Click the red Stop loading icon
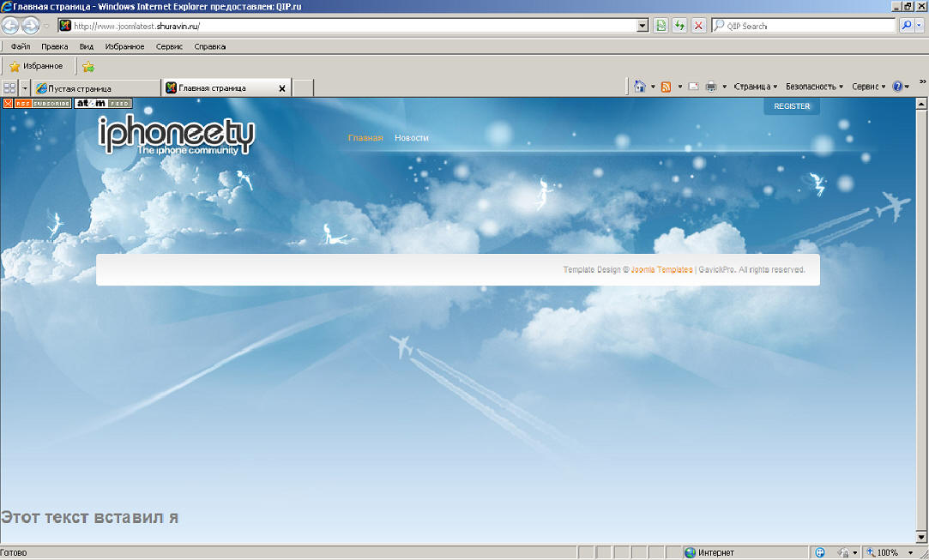Viewport: 929px width, 560px height. [698, 26]
